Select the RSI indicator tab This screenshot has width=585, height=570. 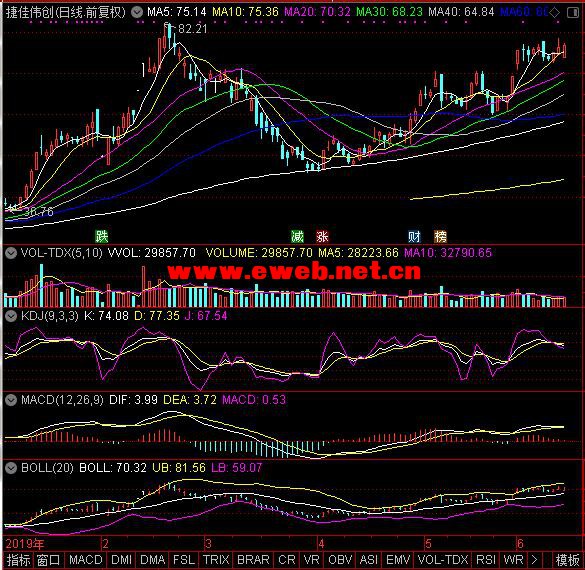pos(486,560)
